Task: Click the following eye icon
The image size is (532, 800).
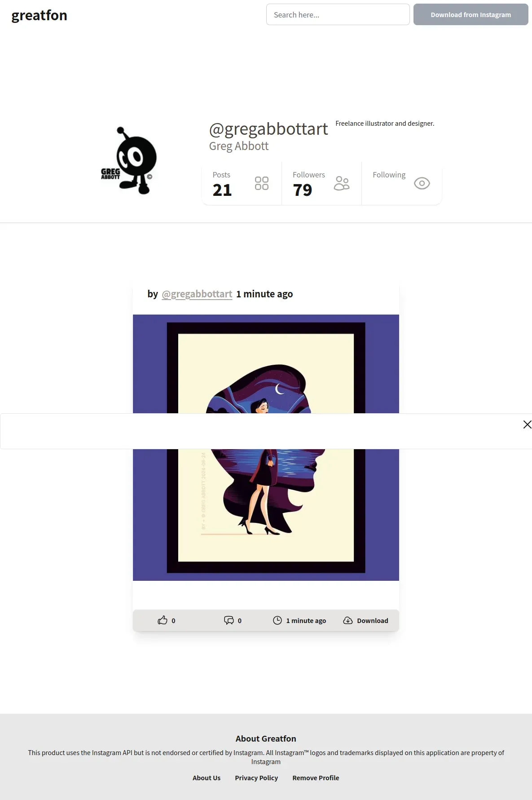Action: tap(422, 183)
